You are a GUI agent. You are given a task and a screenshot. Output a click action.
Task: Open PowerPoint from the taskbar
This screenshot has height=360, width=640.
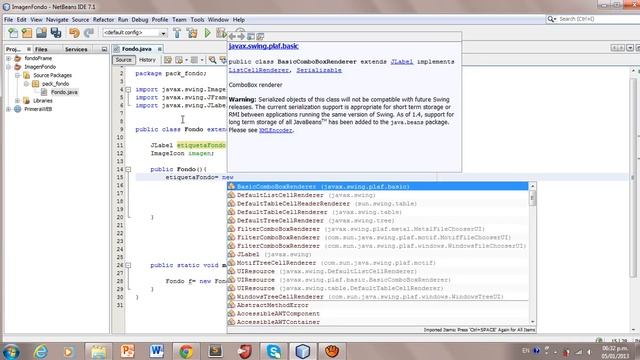[127, 351]
